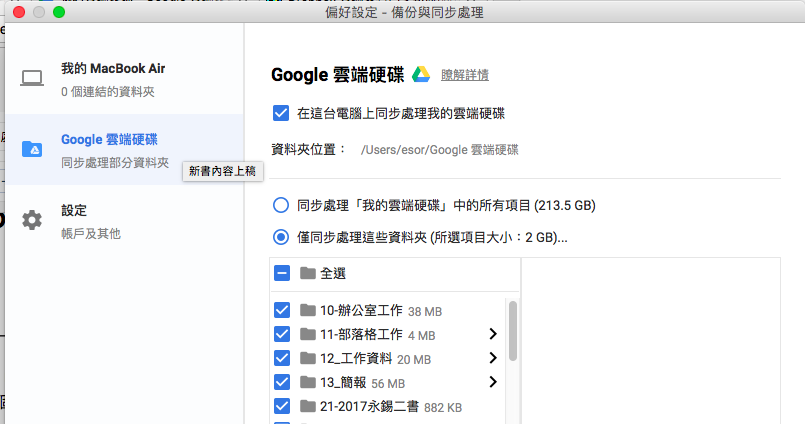Screen dimensions: 805x424
Task: Open the 設定 gear icon
Action: point(32,220)
